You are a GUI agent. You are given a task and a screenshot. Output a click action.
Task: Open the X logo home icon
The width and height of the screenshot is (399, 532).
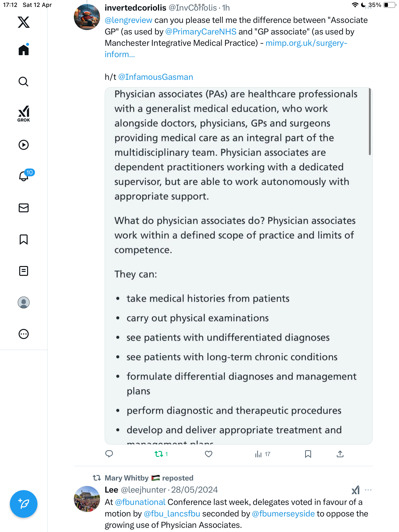click(24, 22)
